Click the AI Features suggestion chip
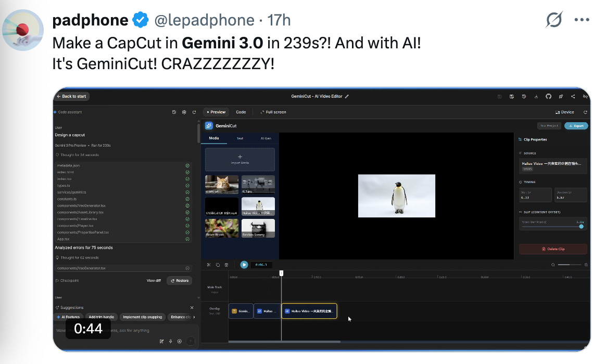The height and width of the screenshot is (364, 605). pyautogui.click(x=68, y=317)
